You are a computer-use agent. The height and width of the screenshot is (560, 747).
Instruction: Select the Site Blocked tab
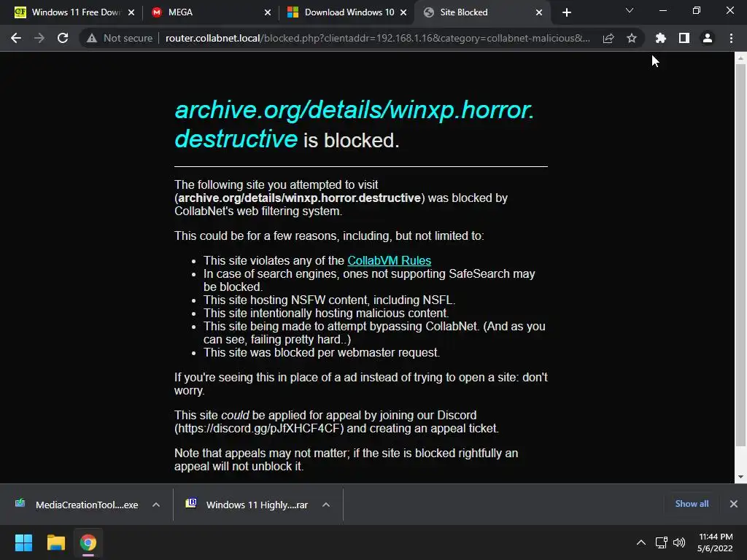476,12
